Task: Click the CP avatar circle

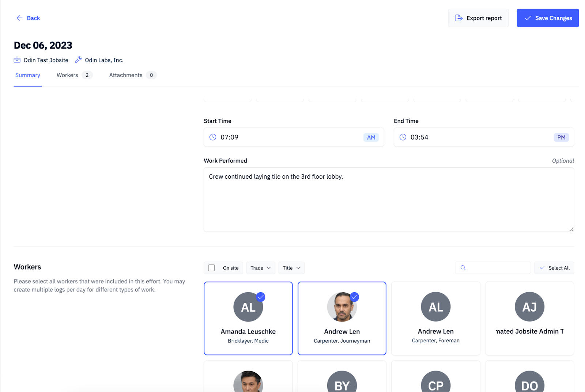Action: coord(436,382)
